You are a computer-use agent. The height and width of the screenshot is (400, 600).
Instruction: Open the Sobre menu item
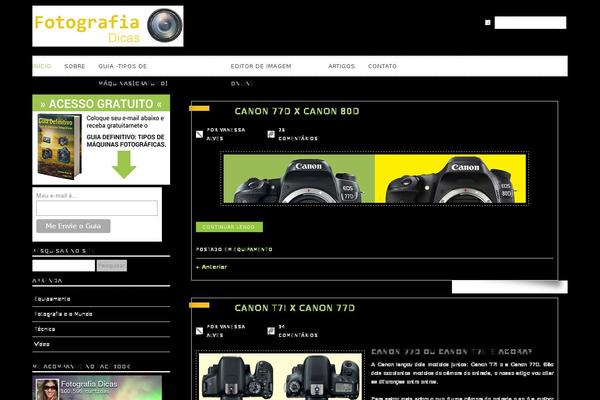[75, 66]
